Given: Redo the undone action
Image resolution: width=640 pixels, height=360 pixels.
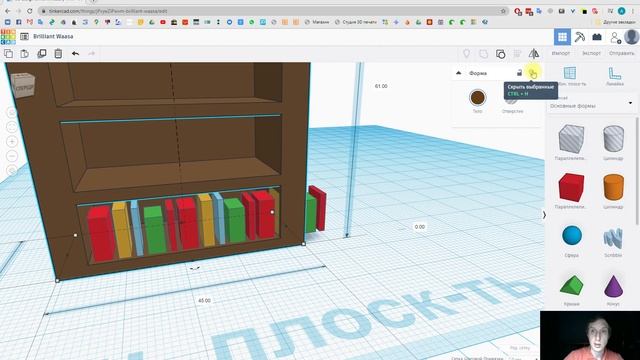Looking at the screenshot, I should pyautogui.click(x=91, y=53).
